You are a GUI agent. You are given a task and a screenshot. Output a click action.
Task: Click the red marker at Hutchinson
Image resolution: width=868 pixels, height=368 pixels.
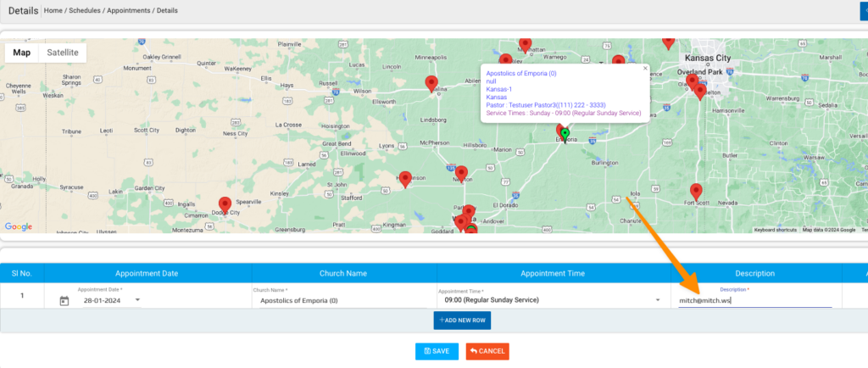tap(406, 180)
